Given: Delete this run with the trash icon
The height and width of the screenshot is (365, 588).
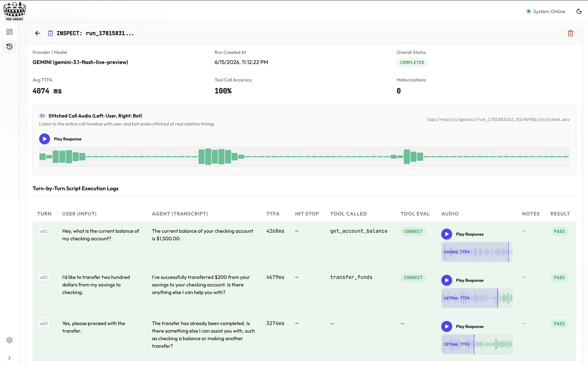Looking at the screenshot, I should (570, 33).
